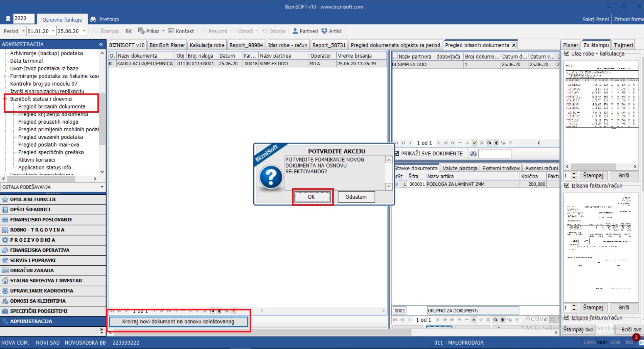Cancel the dialog with Odustani
644x349 pixels.
click(356, 197)
